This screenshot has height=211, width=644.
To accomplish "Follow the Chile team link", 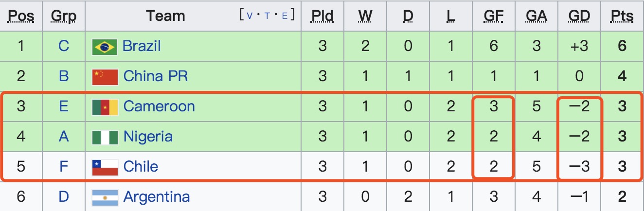I will (141, 166).
